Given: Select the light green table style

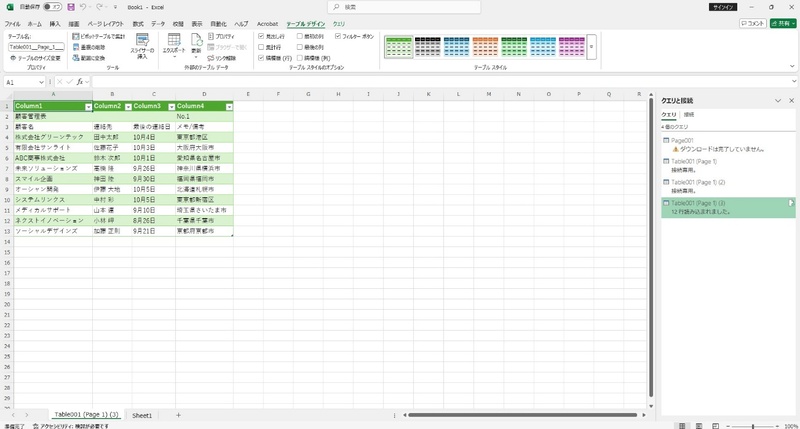Looking at the screenshot, I should 398,47.
